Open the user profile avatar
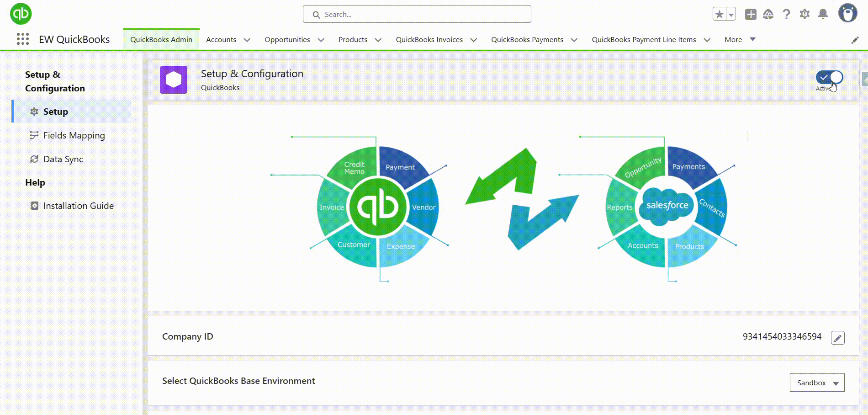Image resolution: width=868 pixels, height=415 pixels. point(848,13)
